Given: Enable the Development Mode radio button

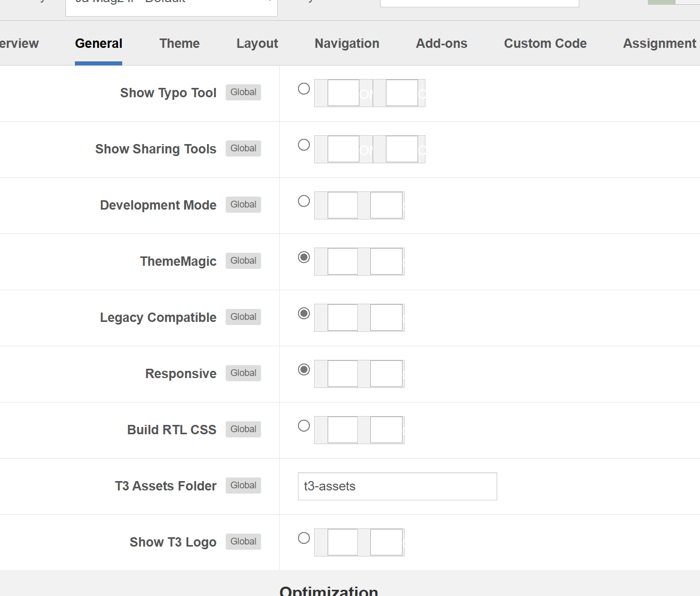Looking at the screenshot, I should tap(304, 201).
